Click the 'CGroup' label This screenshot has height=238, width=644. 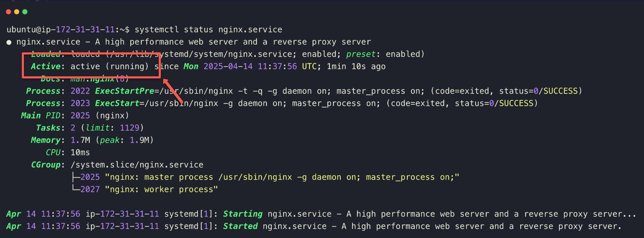(x=46, y=165)
